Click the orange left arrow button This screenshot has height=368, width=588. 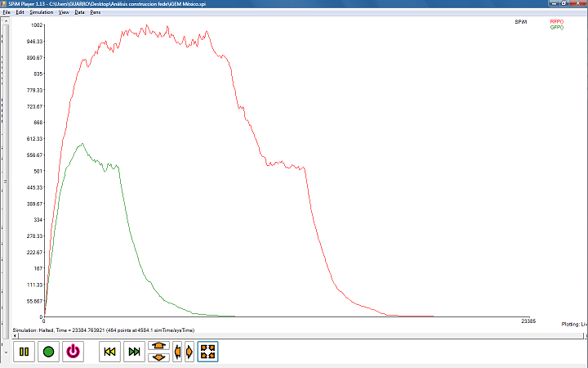coord(178,352)
